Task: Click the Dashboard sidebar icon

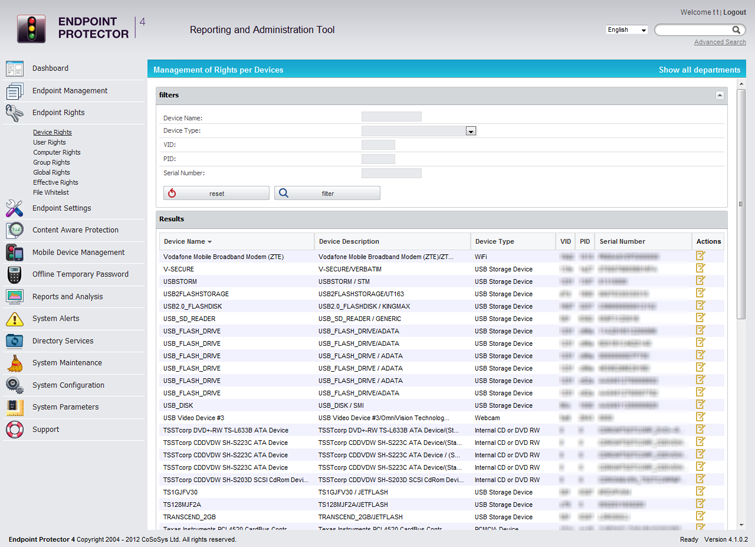Action: click(14, 69)
